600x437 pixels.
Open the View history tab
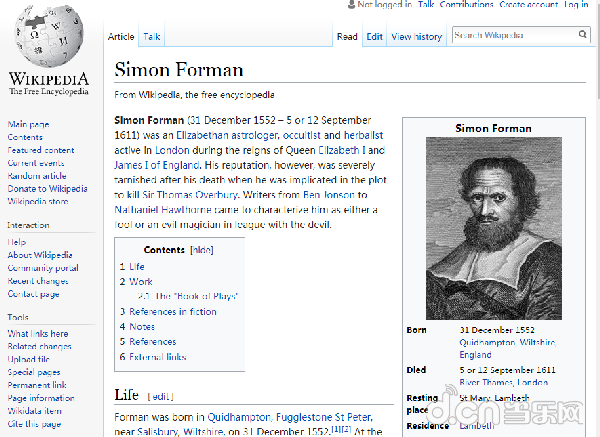click(x=416, y=37)
